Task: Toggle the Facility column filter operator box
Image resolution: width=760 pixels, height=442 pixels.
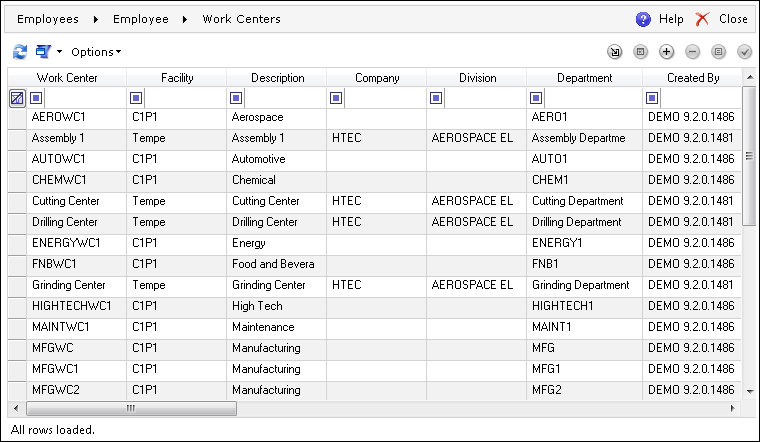Action: pyautogui.click(x=136, y=98)
